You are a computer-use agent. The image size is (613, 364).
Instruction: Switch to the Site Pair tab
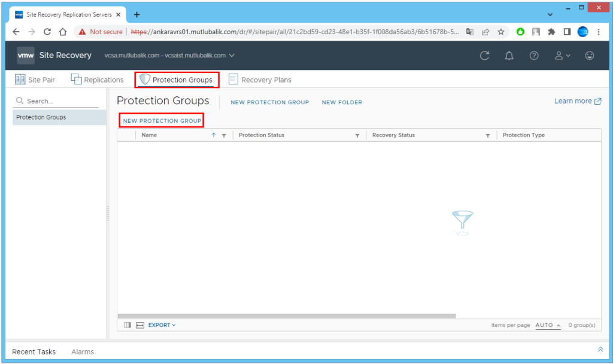point(35,80)
